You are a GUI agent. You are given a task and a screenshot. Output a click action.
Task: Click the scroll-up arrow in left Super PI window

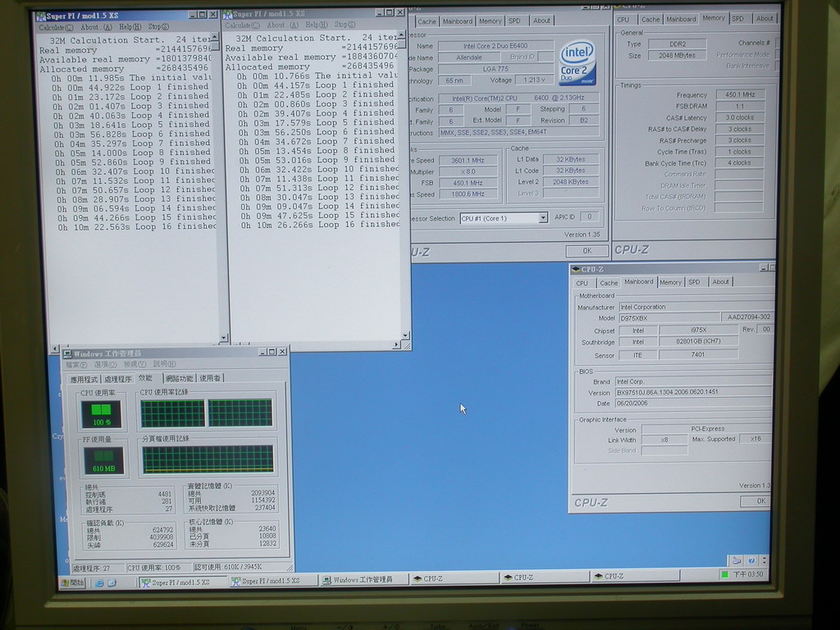click(214, 38)
